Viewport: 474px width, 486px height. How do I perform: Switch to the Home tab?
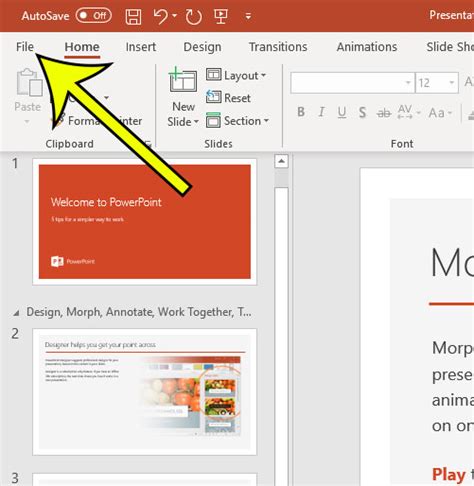(x=82, y=47)
